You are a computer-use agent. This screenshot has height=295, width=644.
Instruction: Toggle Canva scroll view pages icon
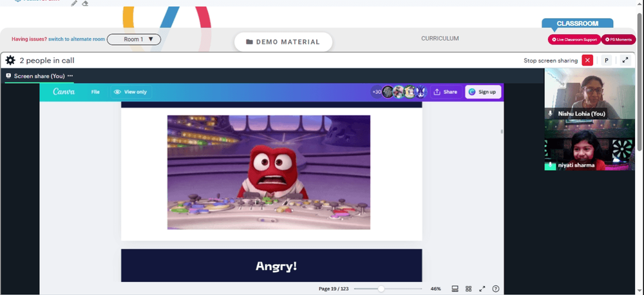[x=455, y=289]
